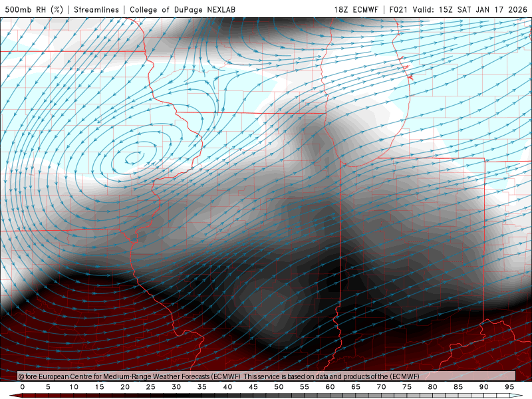Click the '55' value on the color scale
532x399 pixels.
[x=305, y=387]
